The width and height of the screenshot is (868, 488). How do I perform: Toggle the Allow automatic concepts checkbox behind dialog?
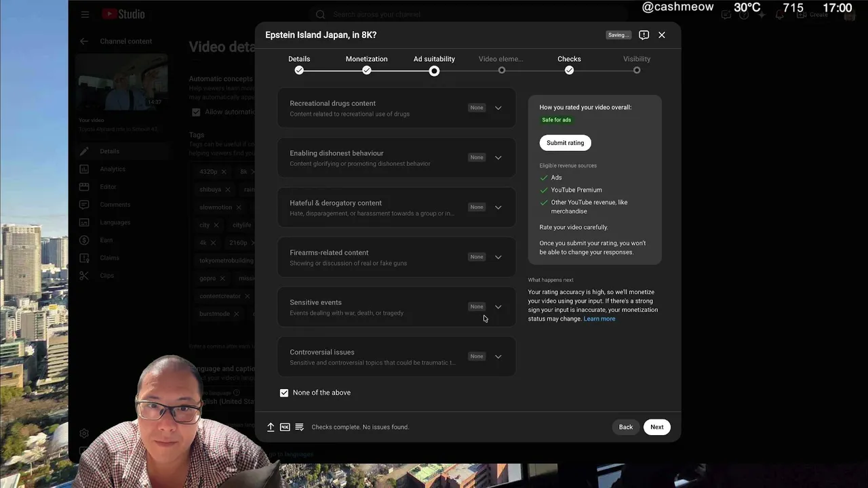pyautogui.click(x=196, y=112)
